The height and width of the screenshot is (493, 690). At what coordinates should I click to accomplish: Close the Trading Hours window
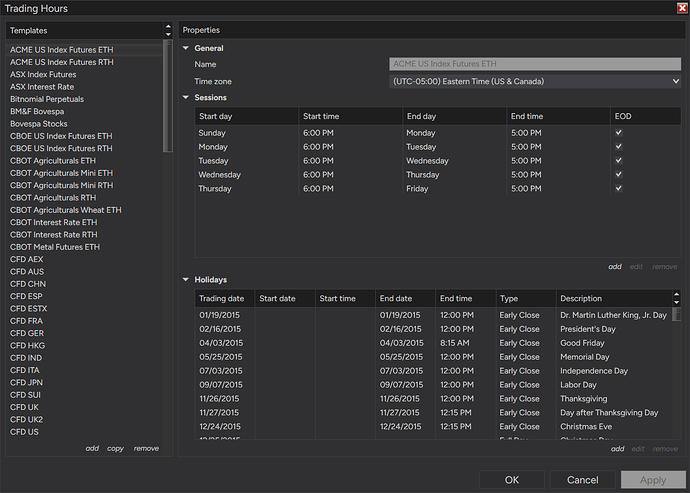[x=682, y=8]
